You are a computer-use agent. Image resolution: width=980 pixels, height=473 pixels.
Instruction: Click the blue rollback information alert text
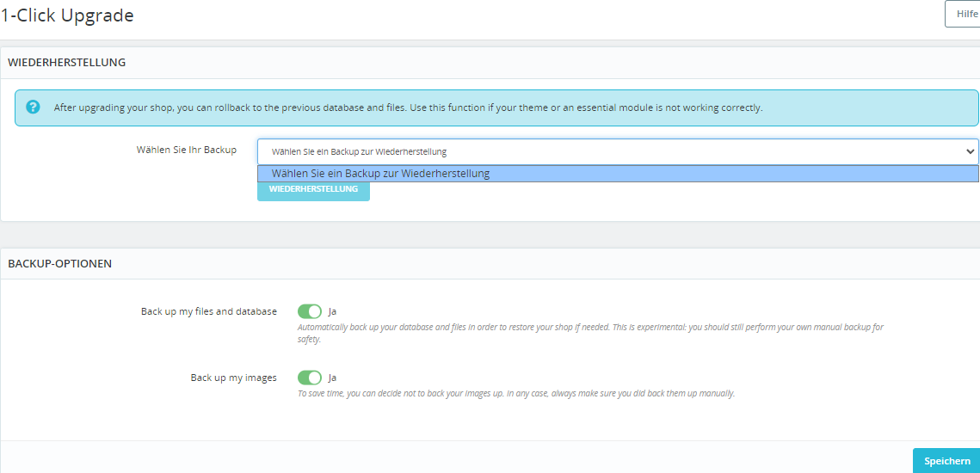tap(408, 108)
